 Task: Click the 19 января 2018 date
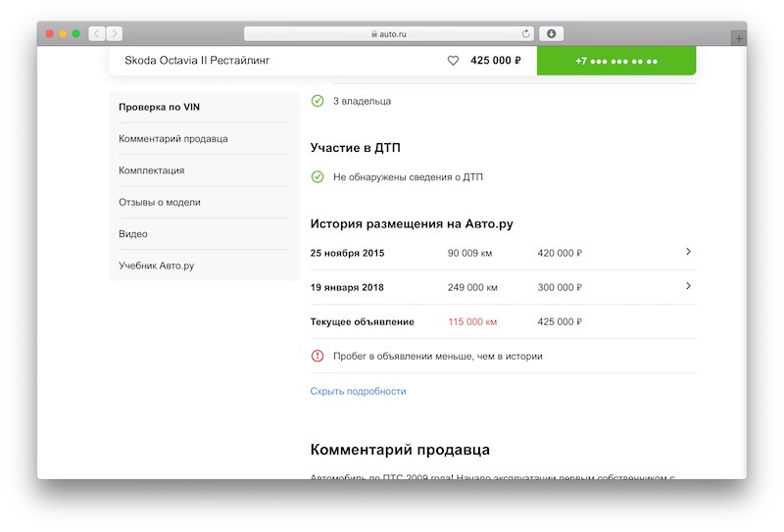click(x=347, y=287)
